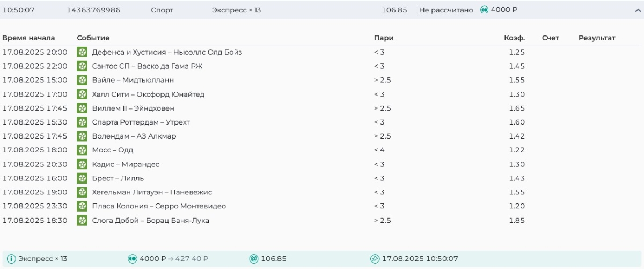Click bet number 14363769986
The height and width of the screenshot is (269, 644).
(93, 10)
